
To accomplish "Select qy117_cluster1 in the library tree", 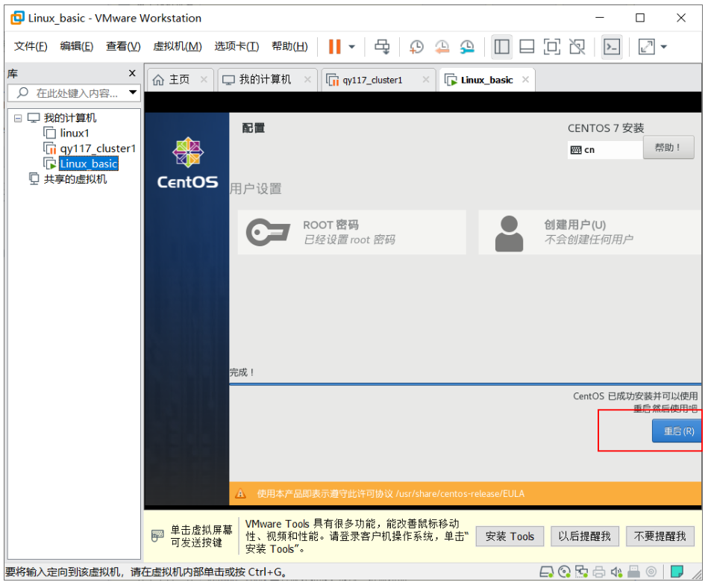I will 98,148.
